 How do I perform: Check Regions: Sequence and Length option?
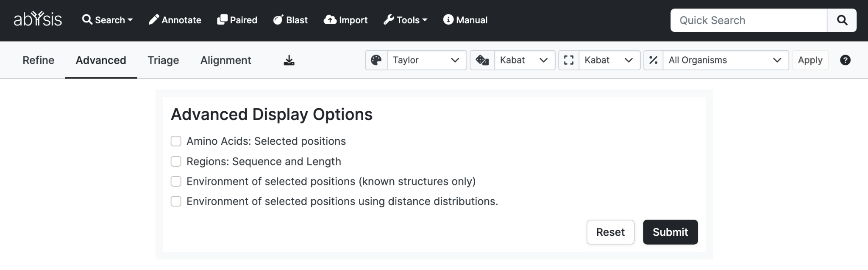coord(176,161)
